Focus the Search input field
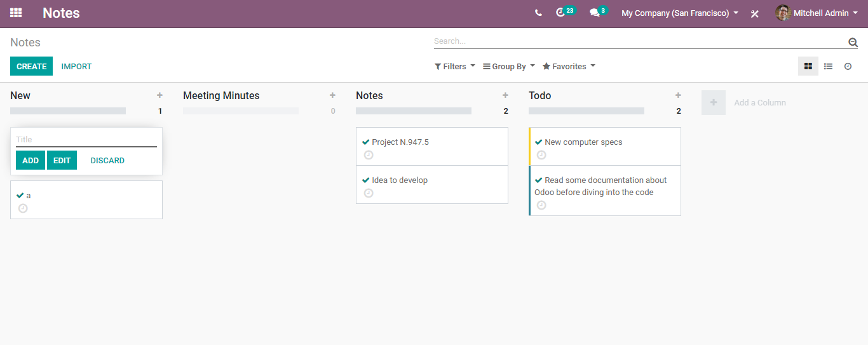The image size is (868, 345). (x=639, y=41)
